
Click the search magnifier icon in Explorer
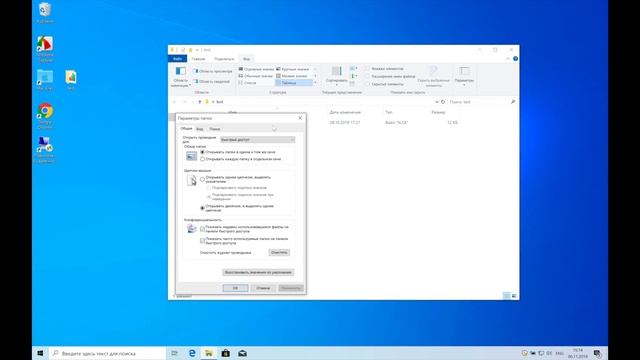coord(513,102)
